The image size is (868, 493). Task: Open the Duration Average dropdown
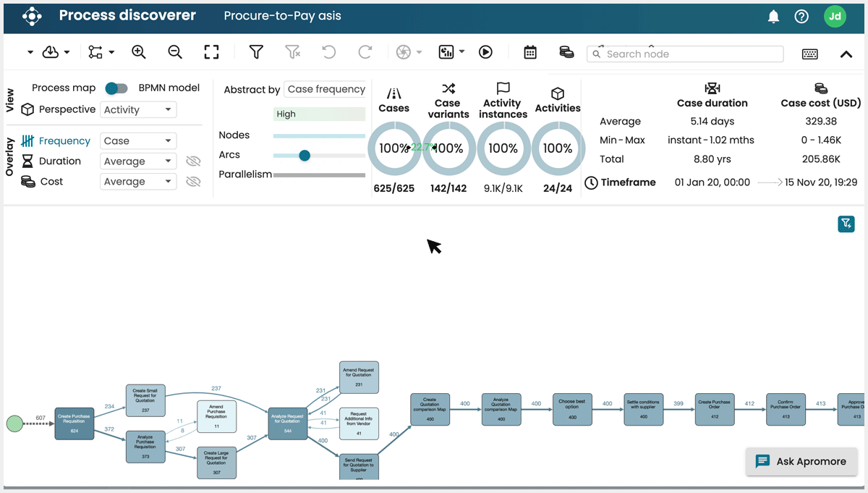click(x=138, y=161)
